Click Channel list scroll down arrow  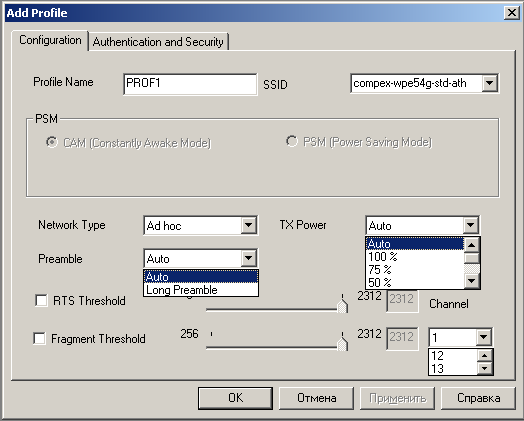click(x=485, y=368)
